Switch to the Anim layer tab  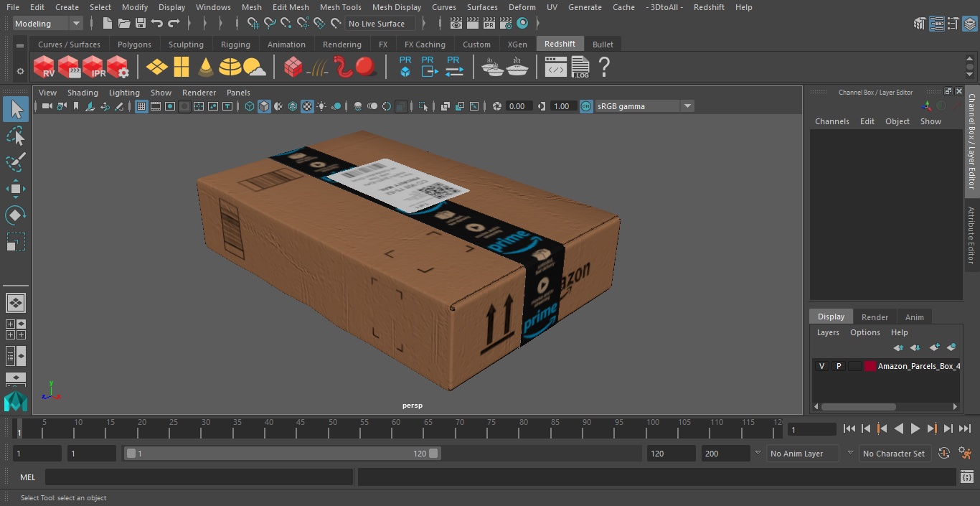pyautogui.click(x=914, y=317)
